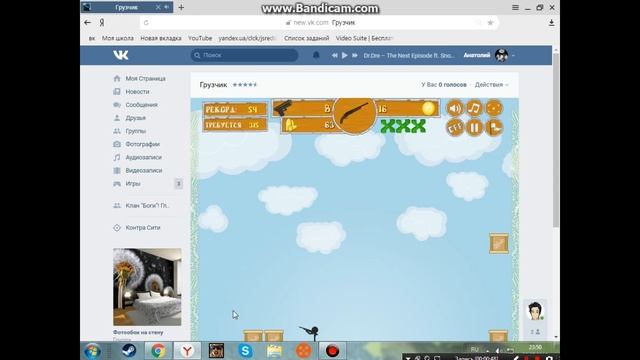Image resolution: width=640 pixels, height=360 pixels.
Task: Click the game FPS quality button
Action: (454, 128)
